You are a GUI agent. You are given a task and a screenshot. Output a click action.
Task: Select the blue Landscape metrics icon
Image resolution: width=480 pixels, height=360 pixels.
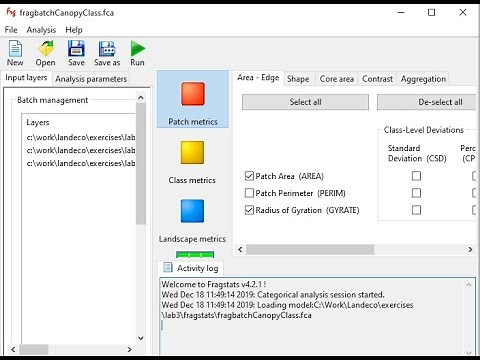pos(192,211)
